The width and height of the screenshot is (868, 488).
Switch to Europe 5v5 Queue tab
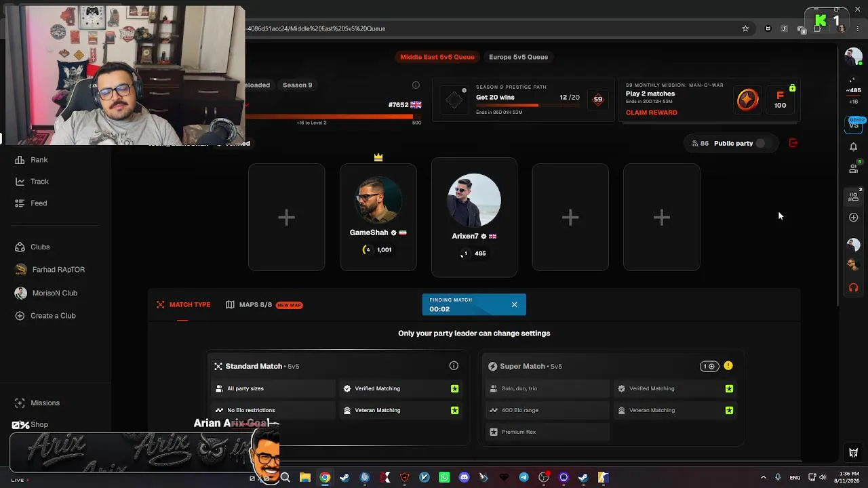[x=518, y=57]
